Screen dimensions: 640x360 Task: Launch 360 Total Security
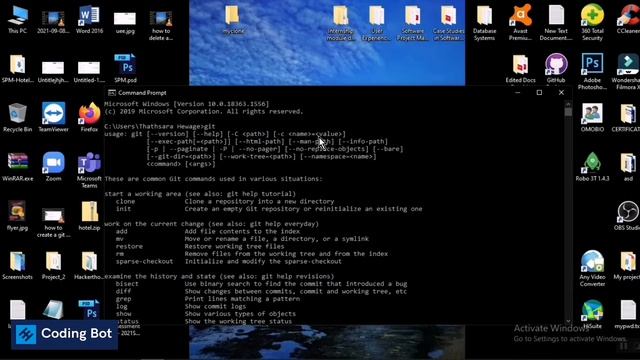pyautogui.click(x=592, y=22)
